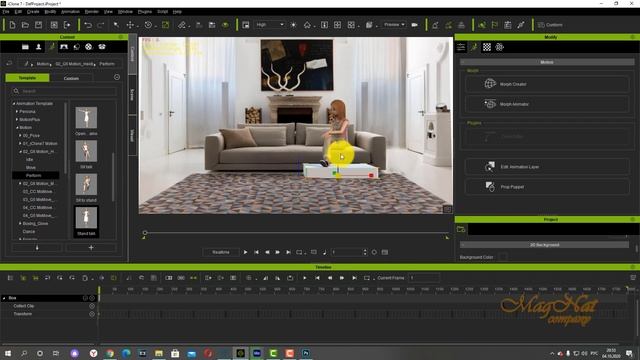Viewport: 640px width, 360px height.
Task: Open the render quality High dropdown
Action: pos(269,25)
